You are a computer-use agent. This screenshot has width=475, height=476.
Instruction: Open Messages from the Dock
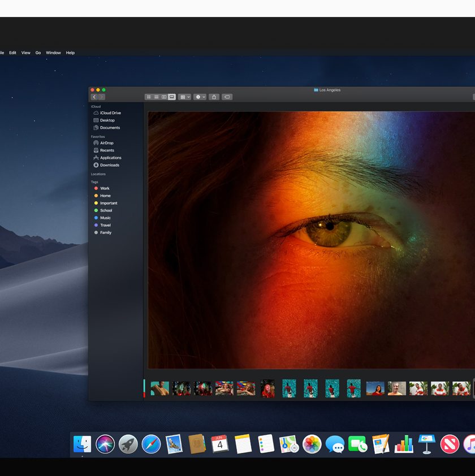pos(335,444)
